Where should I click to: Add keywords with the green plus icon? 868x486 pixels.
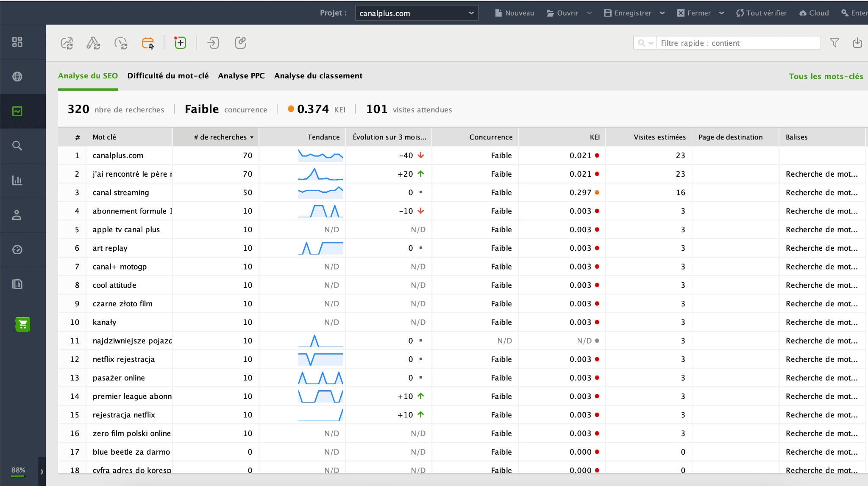tap(180, 42)
